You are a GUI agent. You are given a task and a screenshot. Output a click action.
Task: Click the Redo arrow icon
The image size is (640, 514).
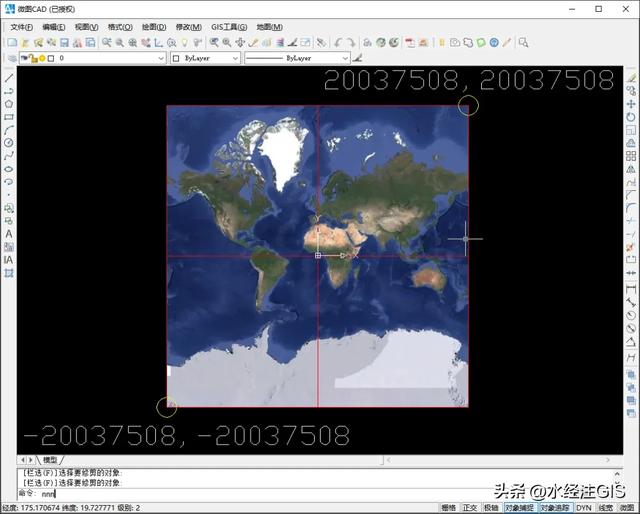351,42
